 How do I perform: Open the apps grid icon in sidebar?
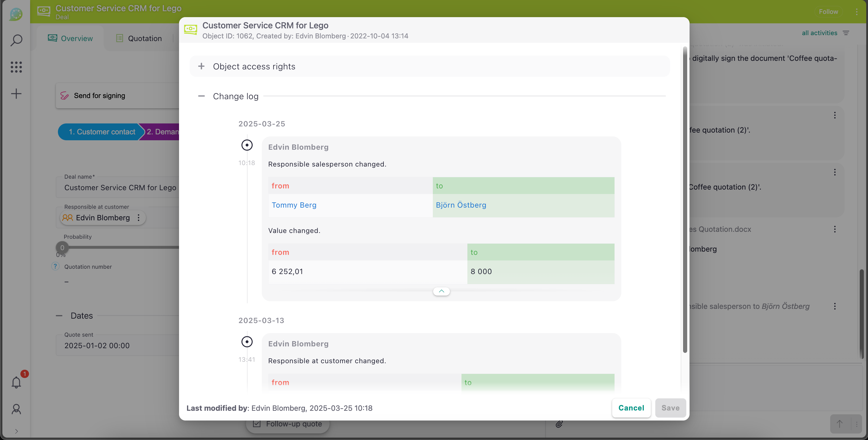(16, 67)
